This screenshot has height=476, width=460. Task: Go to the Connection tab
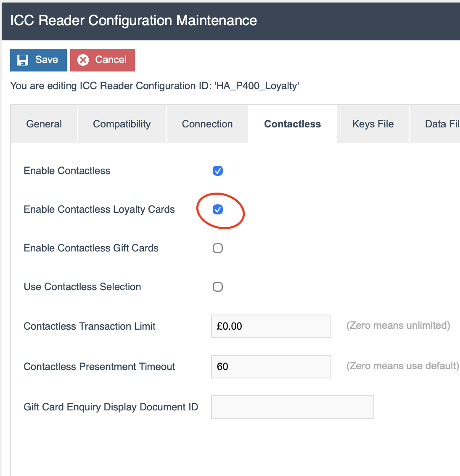coord(207,124)
